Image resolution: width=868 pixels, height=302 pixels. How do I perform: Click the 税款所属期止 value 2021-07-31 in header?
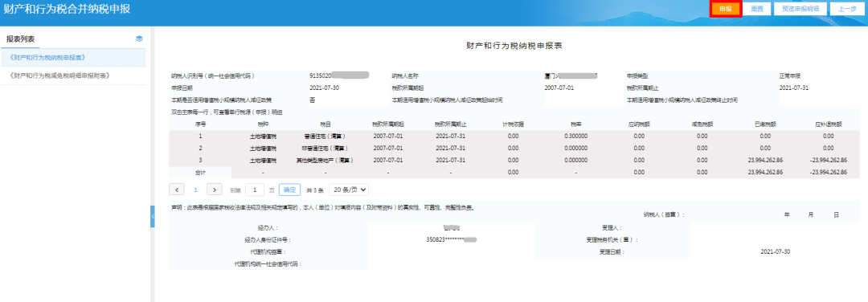coord(794,88)
